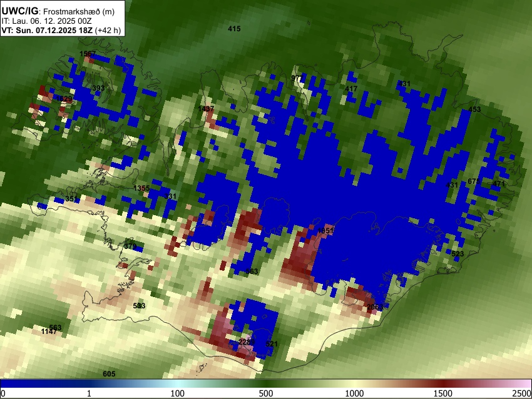Click the map value 521
The height and width of the screenshot is (399, 532).
pos(272,344)
